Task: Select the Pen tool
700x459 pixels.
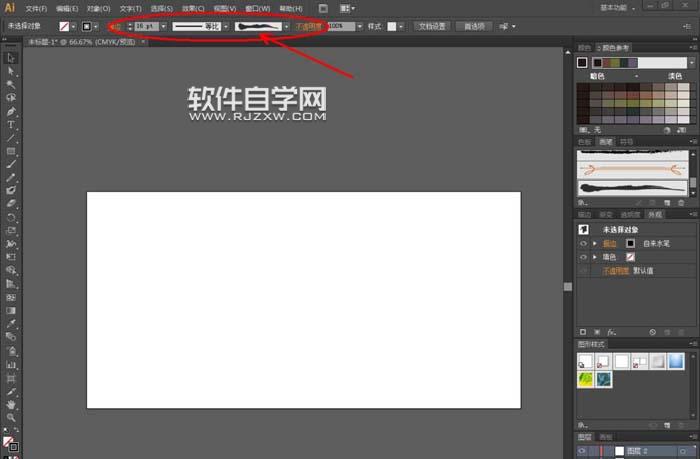Action: [11, 111]
